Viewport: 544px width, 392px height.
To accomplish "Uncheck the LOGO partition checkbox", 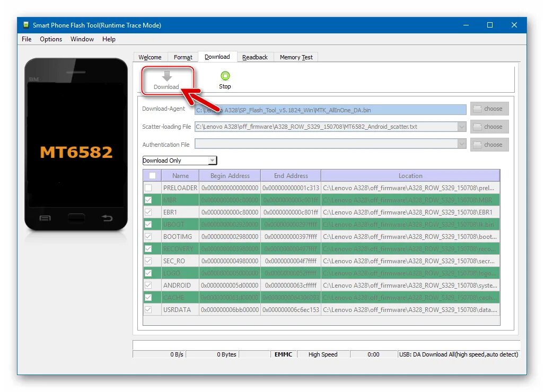I will point(148,273).
